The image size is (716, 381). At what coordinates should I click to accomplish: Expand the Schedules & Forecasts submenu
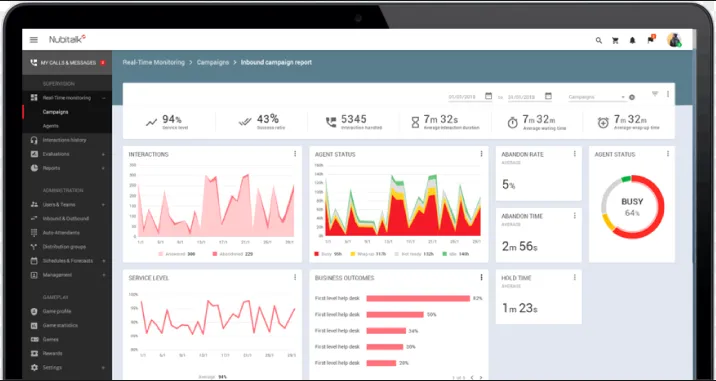(x=104, y=261)
